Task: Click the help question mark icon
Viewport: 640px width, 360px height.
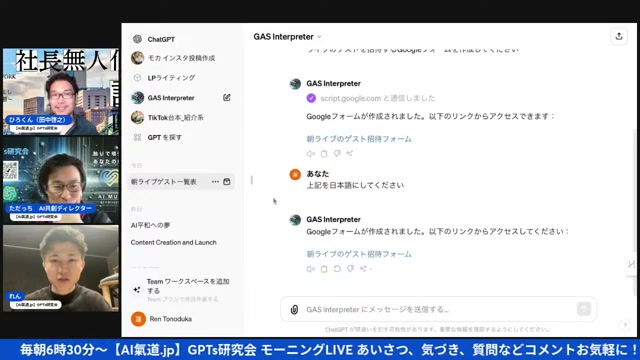Action: click(x=625, y=325)
